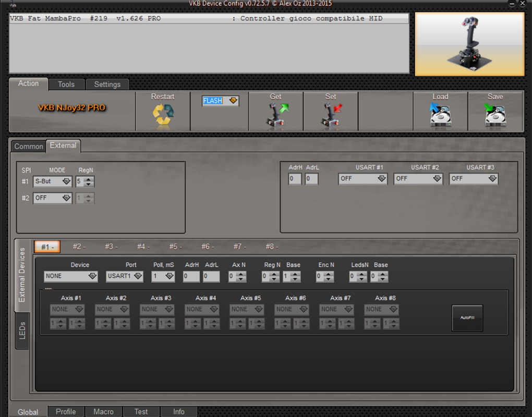Switch to the Settings tab
The height and width of the screenshot is (417, 532).
(107, 84)
